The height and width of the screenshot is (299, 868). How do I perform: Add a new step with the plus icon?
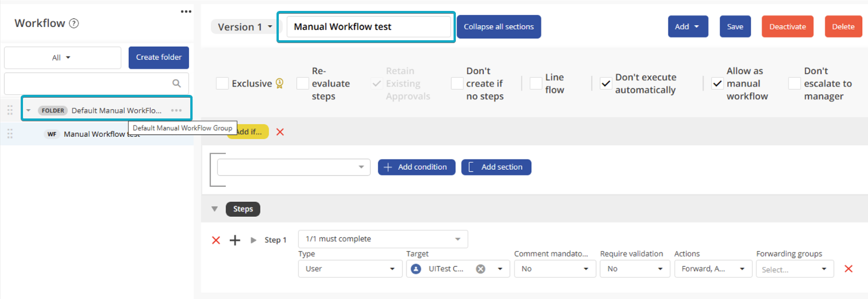235,240
